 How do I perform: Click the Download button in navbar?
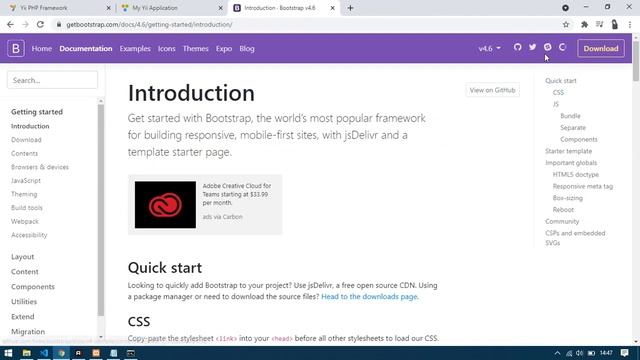tap(601, 49)
